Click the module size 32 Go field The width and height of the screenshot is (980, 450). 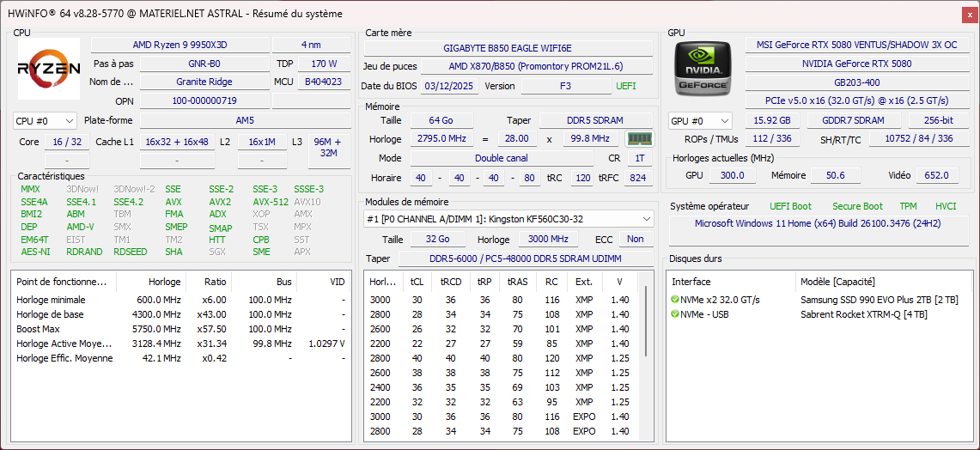[438, 239]
